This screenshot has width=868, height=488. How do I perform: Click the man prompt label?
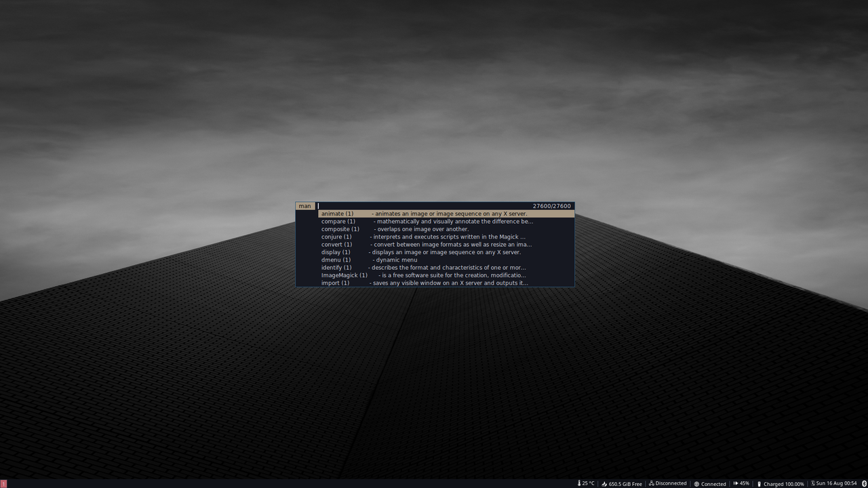point(305,206)
